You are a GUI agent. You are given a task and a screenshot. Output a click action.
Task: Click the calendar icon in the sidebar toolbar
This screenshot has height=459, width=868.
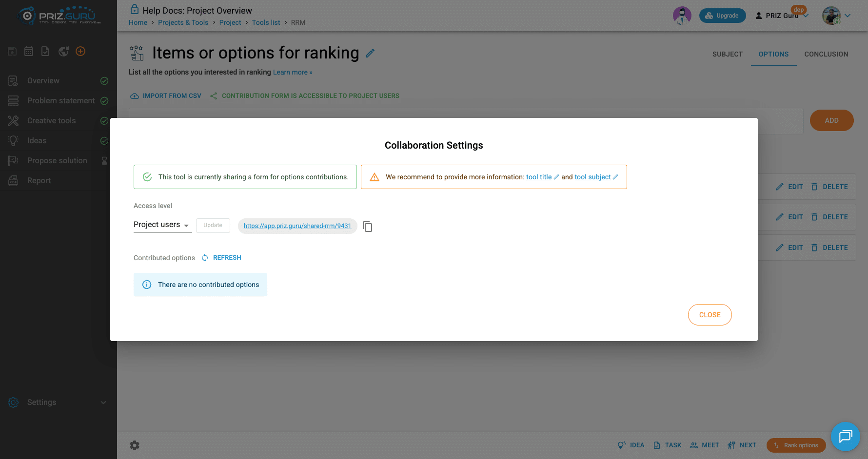[29, 51]
